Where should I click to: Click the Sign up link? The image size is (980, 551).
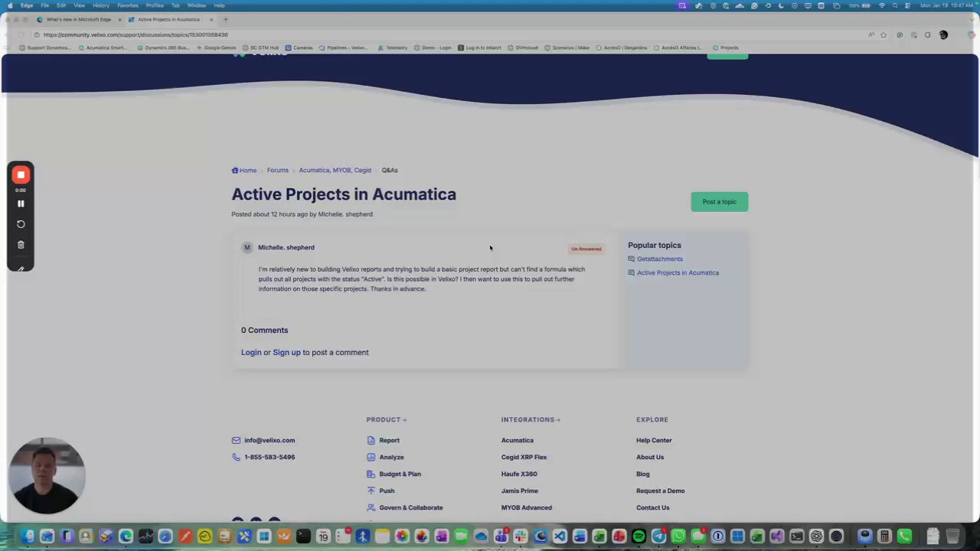pos(286,352)
